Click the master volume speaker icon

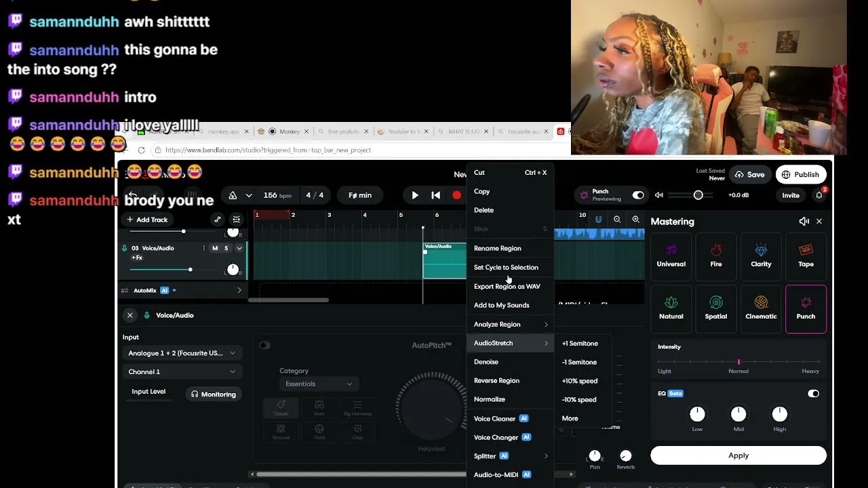658,195
